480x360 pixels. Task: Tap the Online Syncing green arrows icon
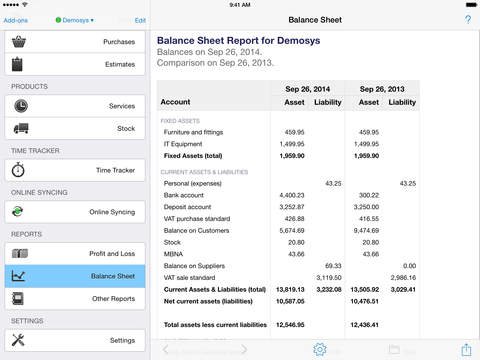[17, 211]
